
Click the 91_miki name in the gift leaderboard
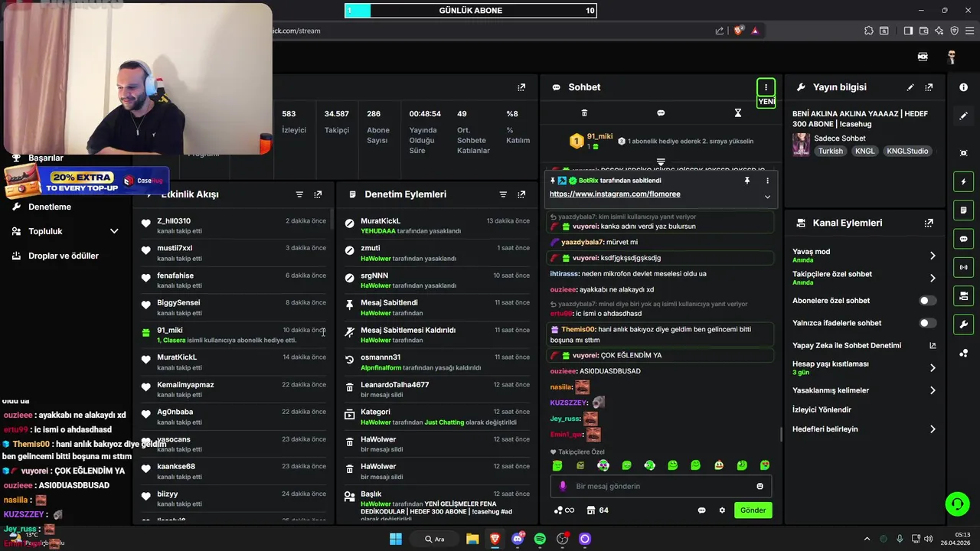point(599,136)
